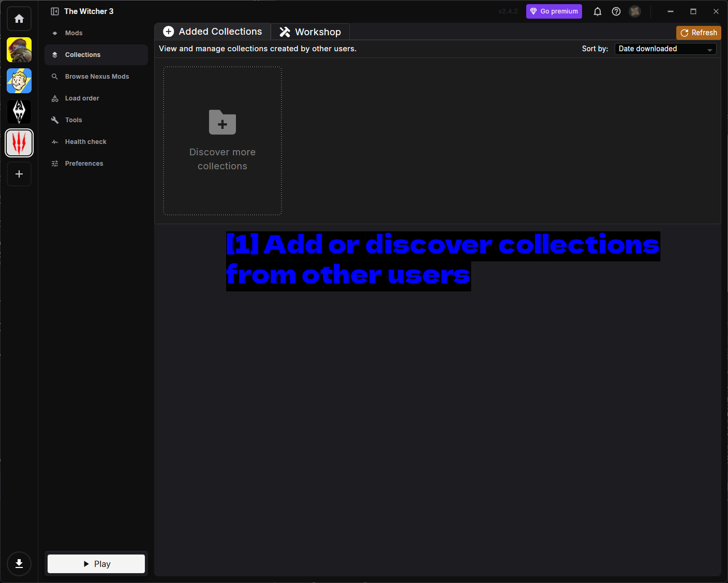The width and height of the screenshot is (728, 583).
Task: Switch to the Workshop tab
Action: 310,32
